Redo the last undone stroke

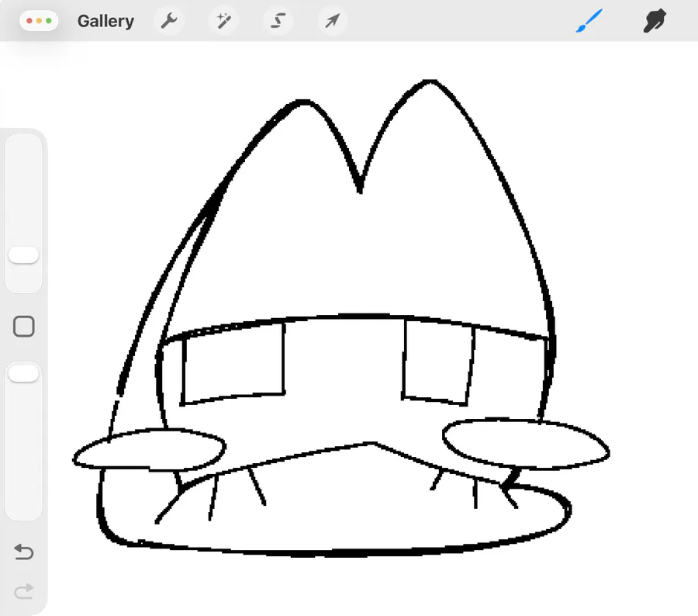click(x=24, y=591)
